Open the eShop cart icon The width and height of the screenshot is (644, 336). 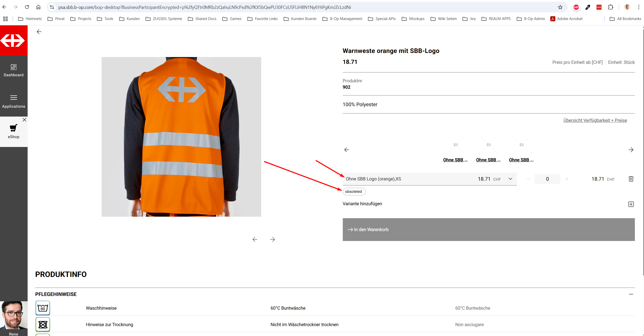pos(14,128)
